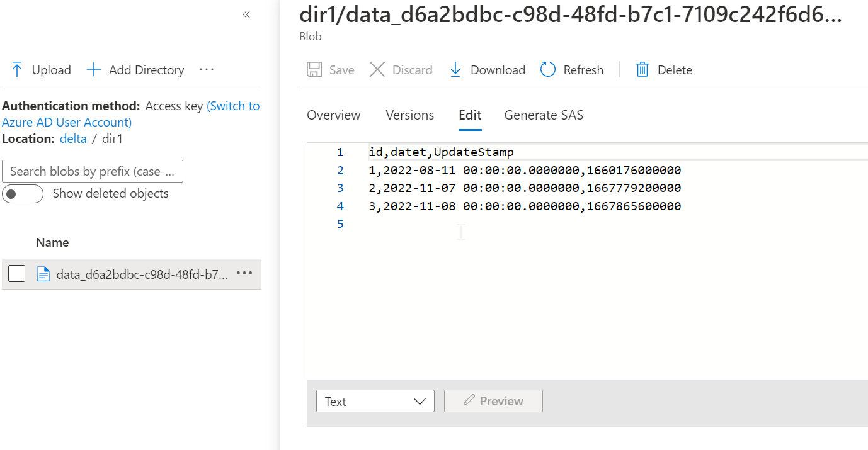The width and height of the screenshot is (868, 450).
Task: Sort by the Name column header
Action: point(52,242)
